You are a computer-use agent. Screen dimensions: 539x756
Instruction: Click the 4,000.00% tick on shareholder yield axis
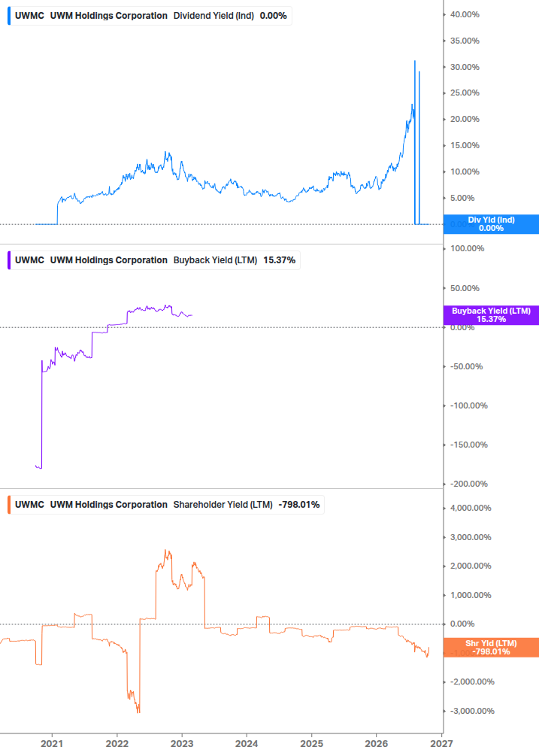click(471, 508)
